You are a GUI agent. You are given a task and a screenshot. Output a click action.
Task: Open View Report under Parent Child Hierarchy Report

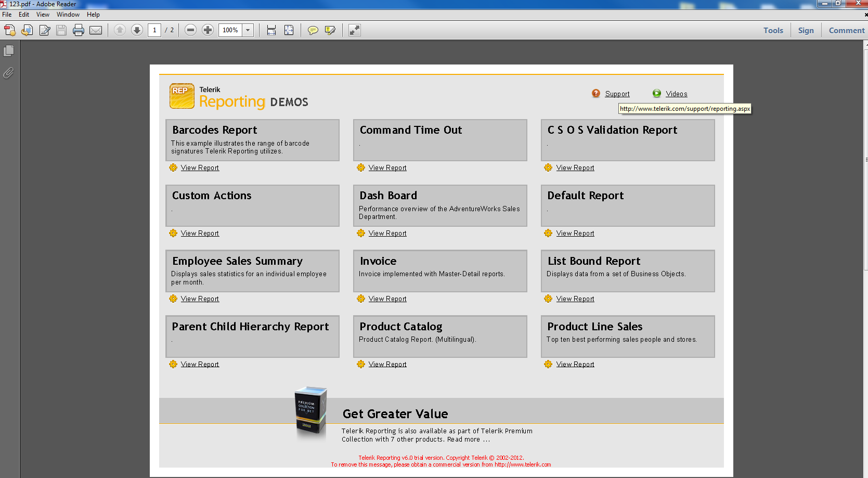[x=200, y=365]
